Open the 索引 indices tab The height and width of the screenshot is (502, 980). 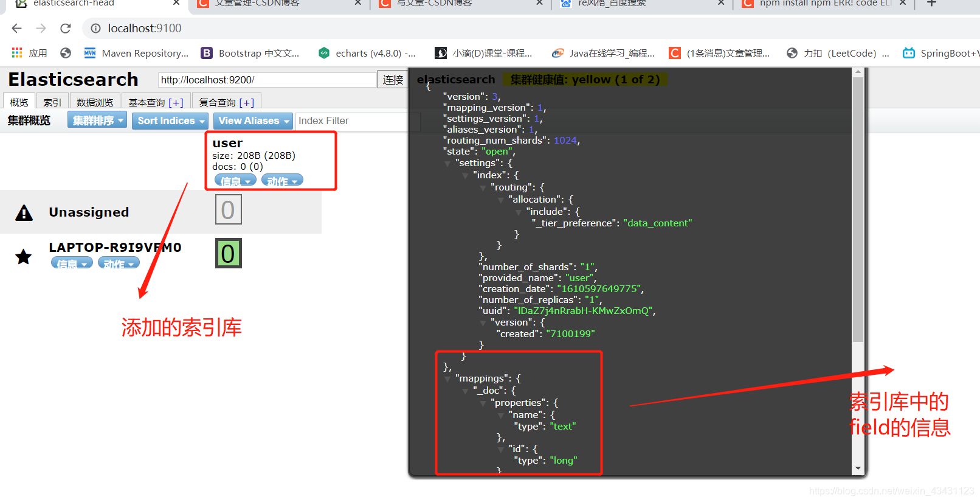[x=52, y=102]
